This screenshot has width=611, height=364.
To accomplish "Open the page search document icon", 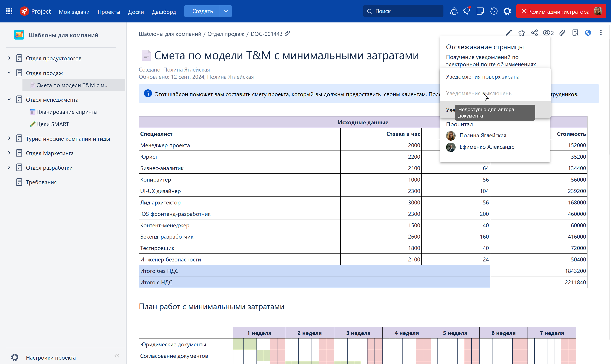I will [575, 33].
